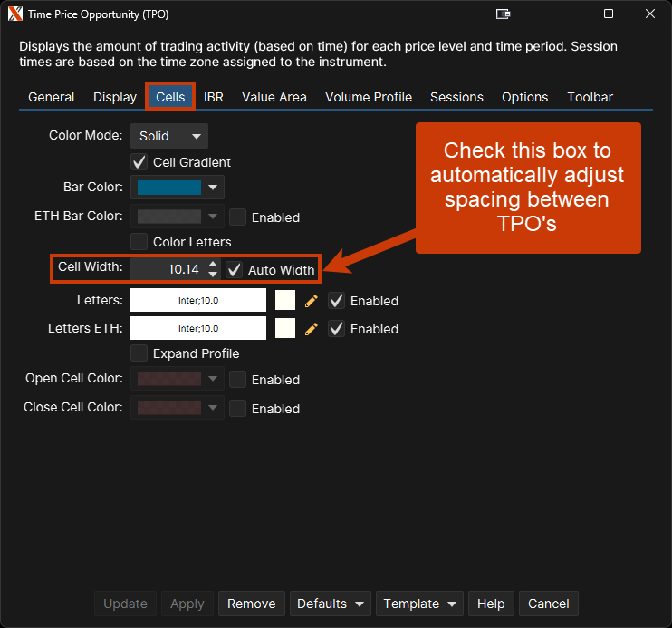Enable the Color Letters checkbox
Screen dimensions: 672x628
[x=139, y=242]
